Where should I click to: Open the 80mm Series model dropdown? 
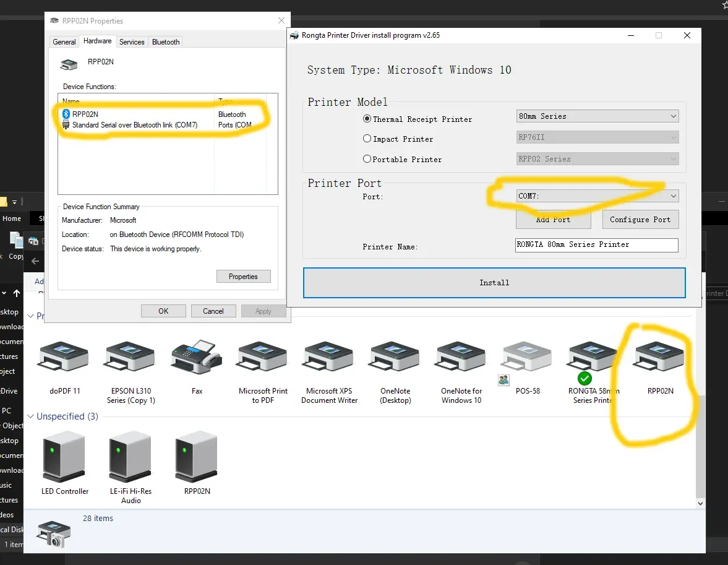click(673, 116)
